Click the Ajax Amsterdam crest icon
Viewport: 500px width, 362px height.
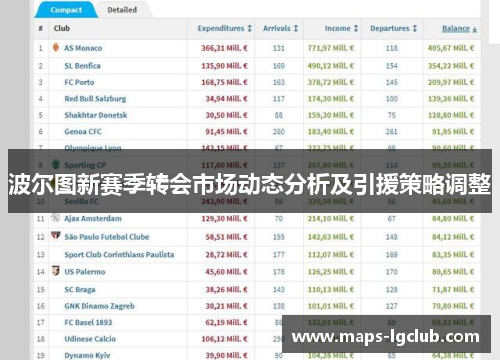click(x=55, y=218)
